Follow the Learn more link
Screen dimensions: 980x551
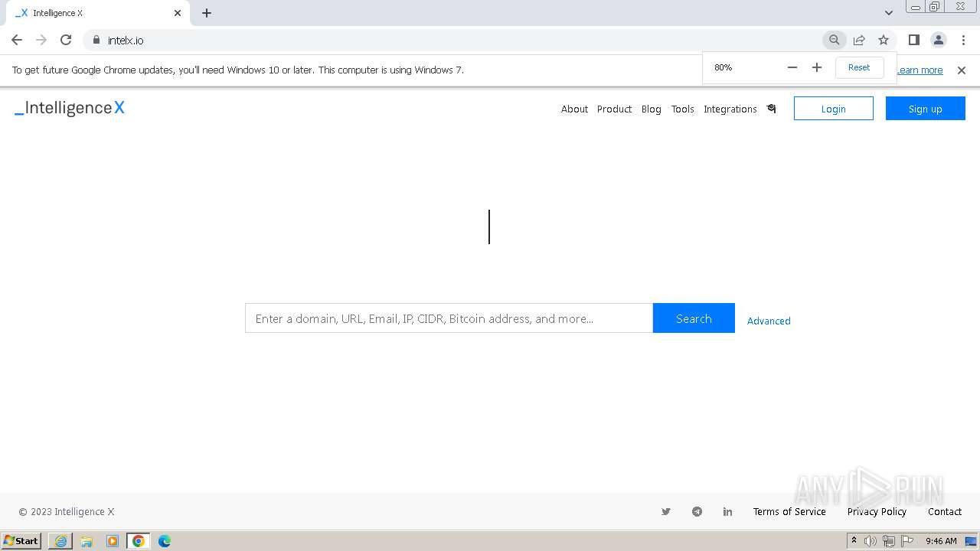tap(920, 70)
